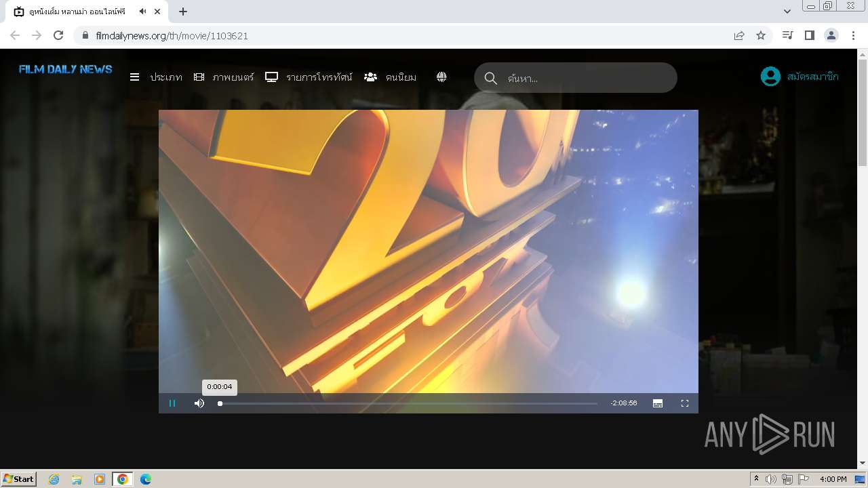The image size is (868, 488).
Task: Open File Explorer from taskbar
Action: click(x=77, y=479)
